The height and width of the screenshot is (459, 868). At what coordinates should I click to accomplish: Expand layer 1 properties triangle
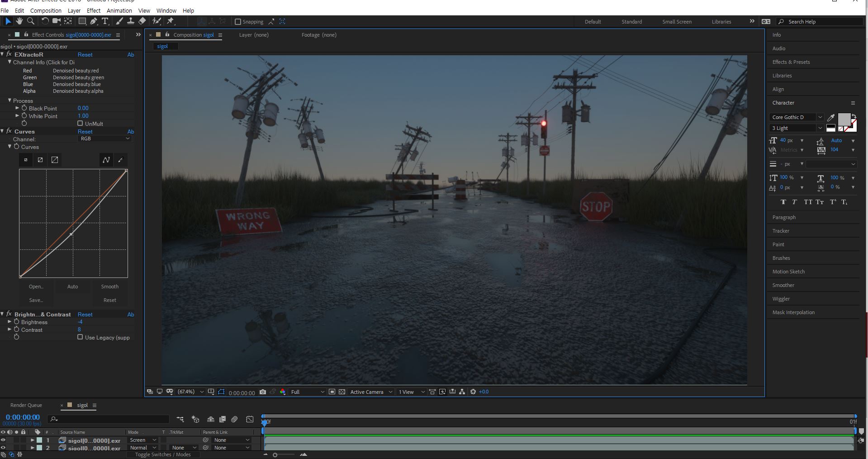click(33, 440)
